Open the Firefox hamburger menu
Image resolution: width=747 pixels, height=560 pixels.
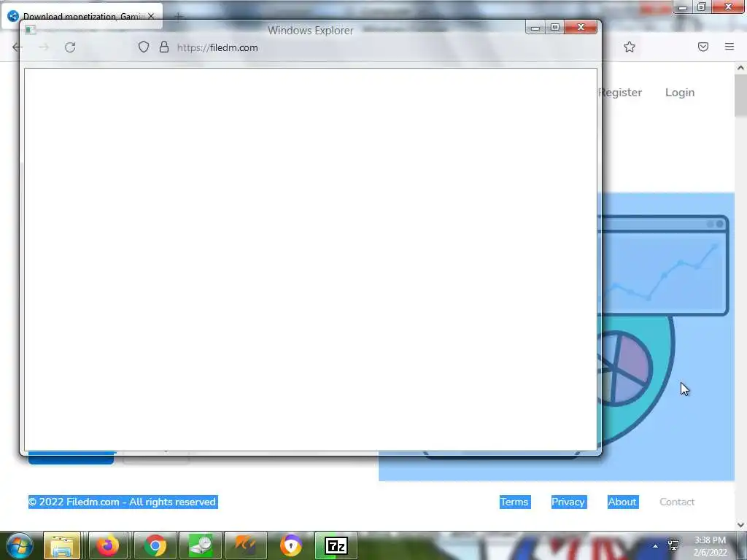coord(729,47)
